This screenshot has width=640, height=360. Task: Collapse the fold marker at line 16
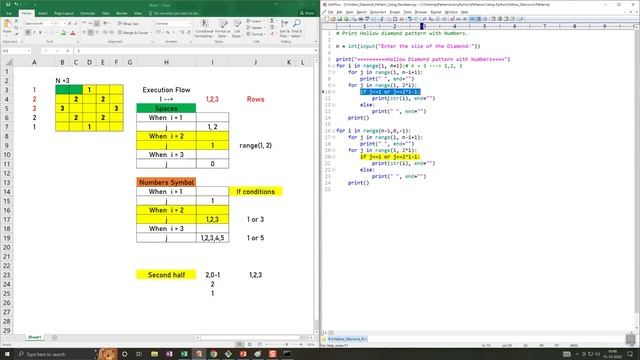333,131
